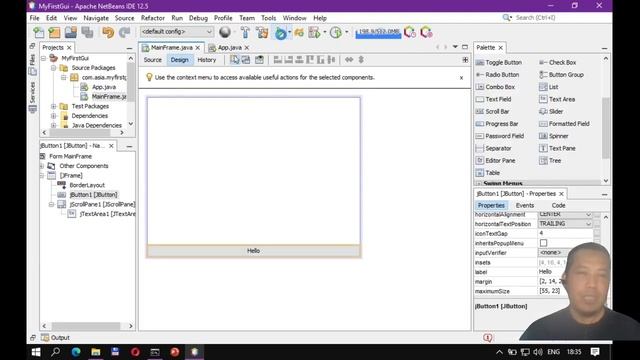The height and width of the screenshot is (360, 640).
Task: Open the Navigate menu
Action: point(96,18)
